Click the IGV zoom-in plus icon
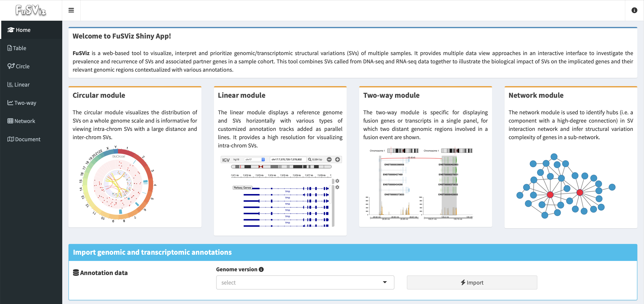 point(338,159)
